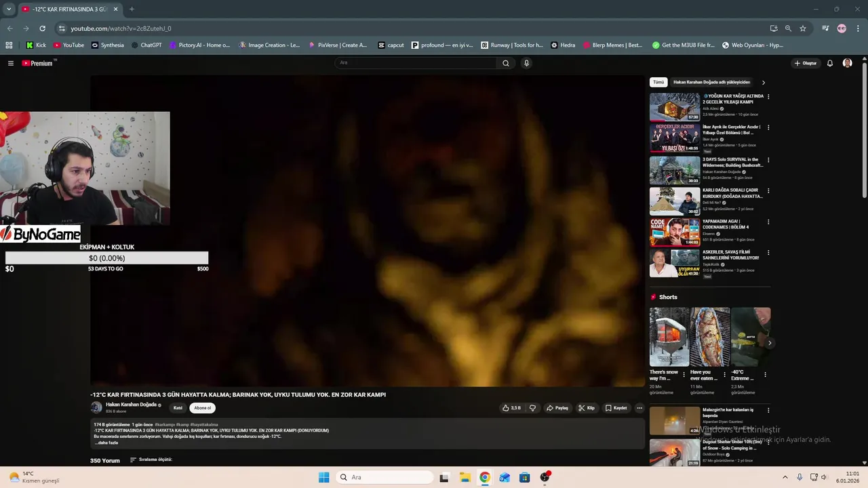Viewport: 868px width, 488px height.
Task: Click the Paylaş share button
Action: coord(557,408)
